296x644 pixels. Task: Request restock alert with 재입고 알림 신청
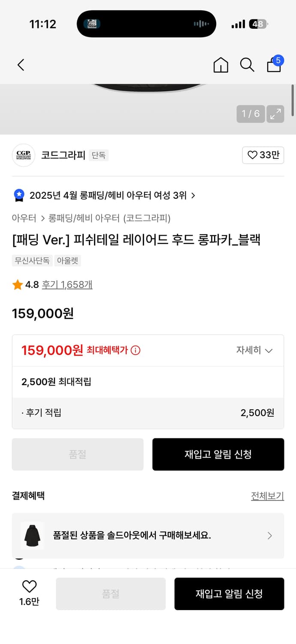point(218,454)
